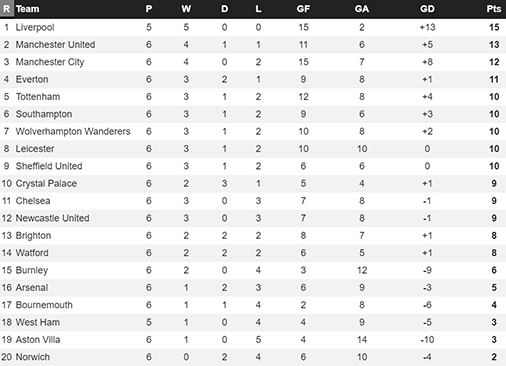Click the Team column header
506x366 pixels.
point(28,9)
